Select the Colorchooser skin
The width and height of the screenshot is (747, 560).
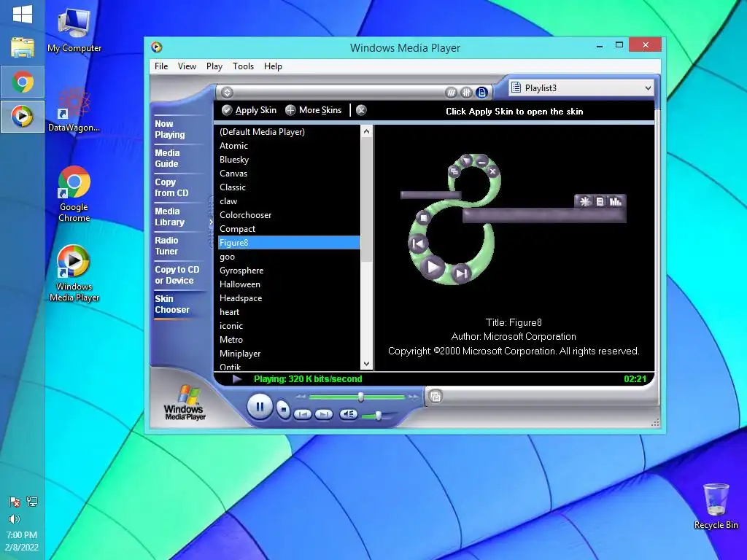click(289, 215)
